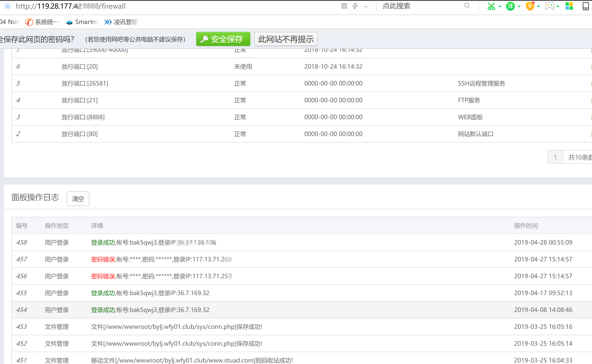Click the 详情 column header
Image resolution: width=592 pixels, height=364 pixels.
tap(97, 226)
